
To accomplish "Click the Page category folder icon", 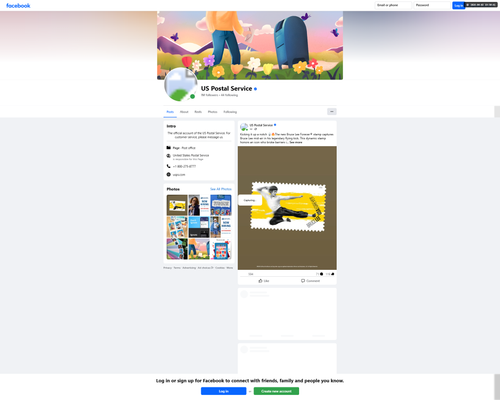I will pos(169,147).
